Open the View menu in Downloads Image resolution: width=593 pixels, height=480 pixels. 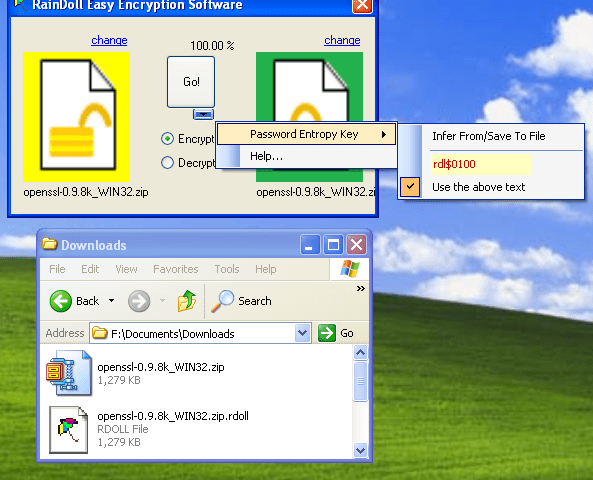coord(126,269)
